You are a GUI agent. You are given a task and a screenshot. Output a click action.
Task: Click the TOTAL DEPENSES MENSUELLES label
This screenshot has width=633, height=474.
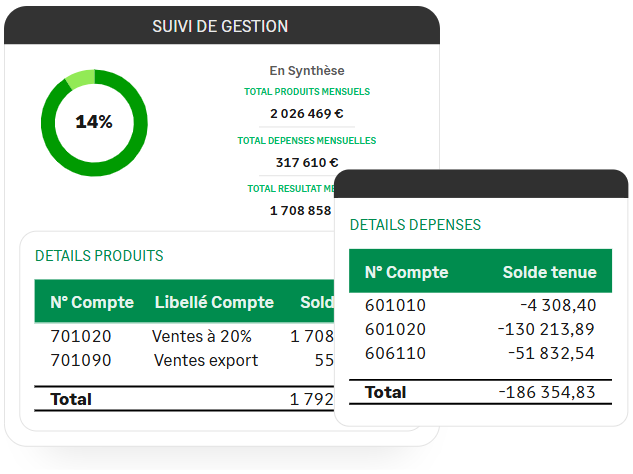coord(307,141)
